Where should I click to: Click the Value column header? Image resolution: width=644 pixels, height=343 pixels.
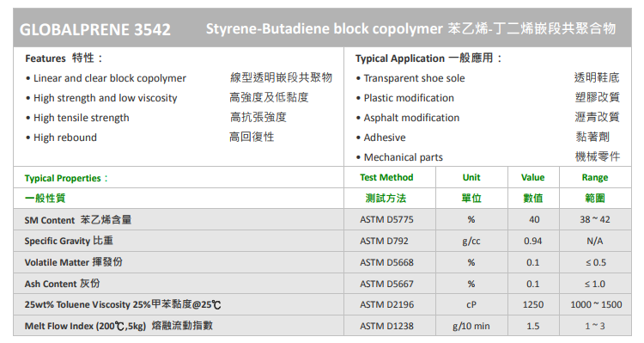click(532, 177)
